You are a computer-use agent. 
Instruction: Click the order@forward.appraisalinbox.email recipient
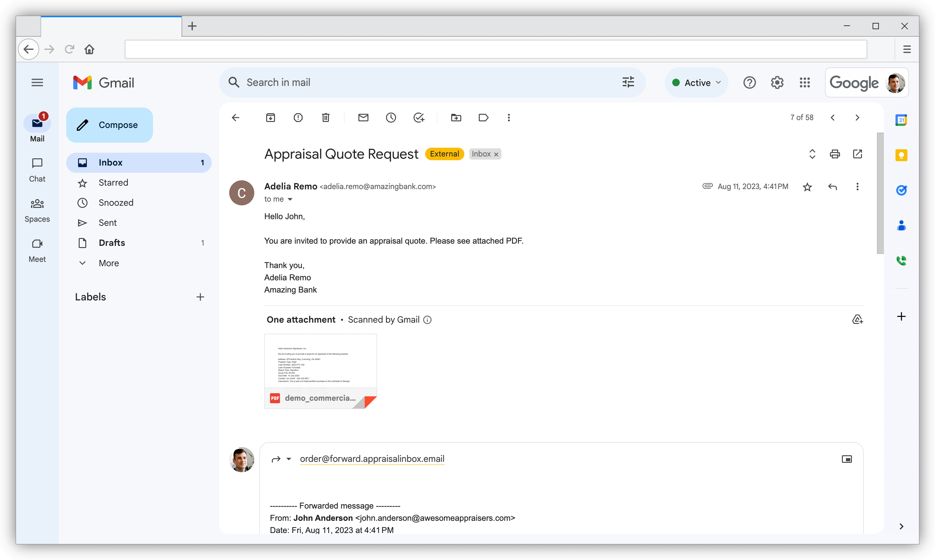coord(372,459)
